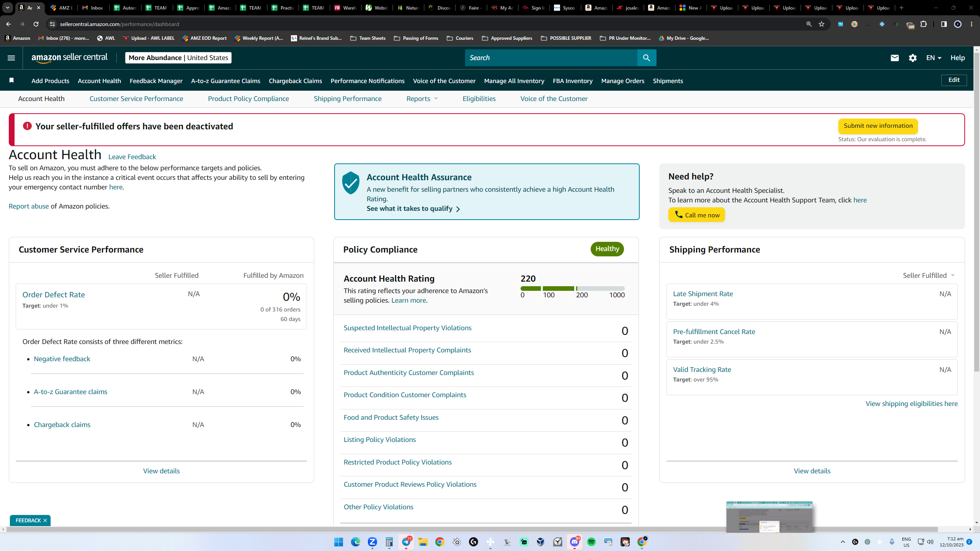Screen dimensions: 980x551
Task: Open the Seller Central hamburger menu
Action: click(x=11, y=58)
